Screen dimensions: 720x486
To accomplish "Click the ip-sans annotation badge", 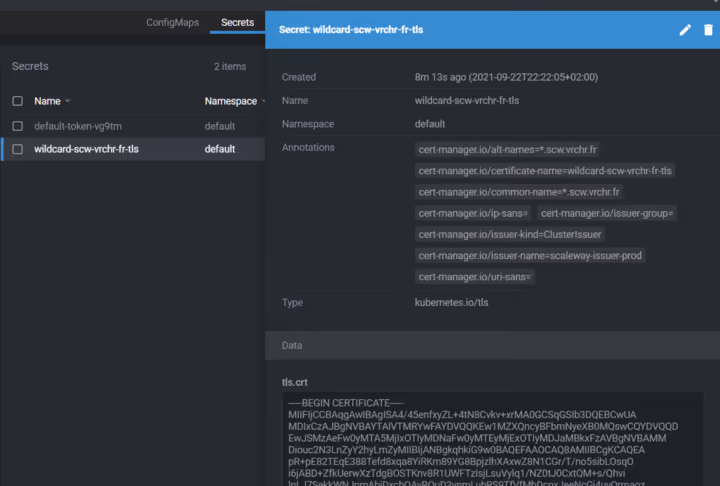I will click(x=472, y=213).
